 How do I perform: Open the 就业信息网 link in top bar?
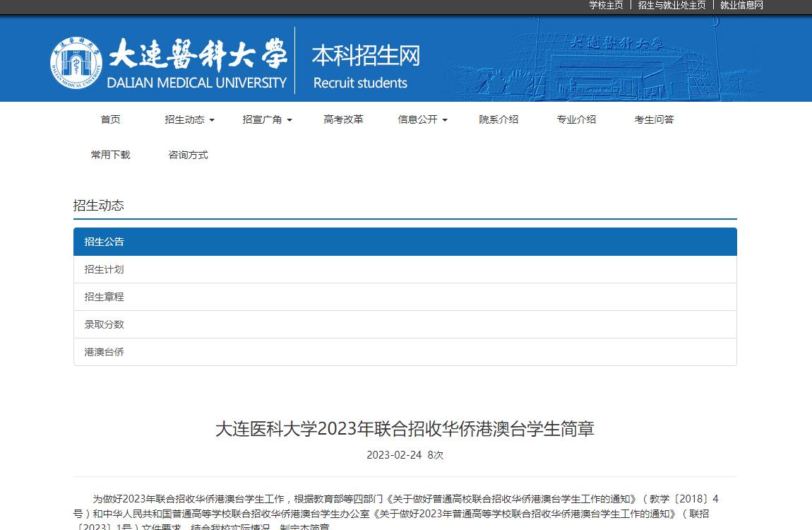741,5
